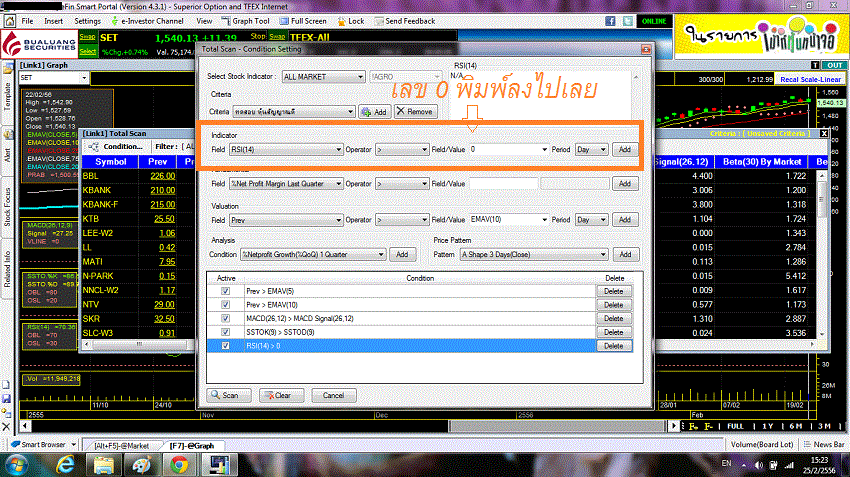Screen dimensions: 850x477
Task: Open Send Feedback
Action: [x=404, y=21]
